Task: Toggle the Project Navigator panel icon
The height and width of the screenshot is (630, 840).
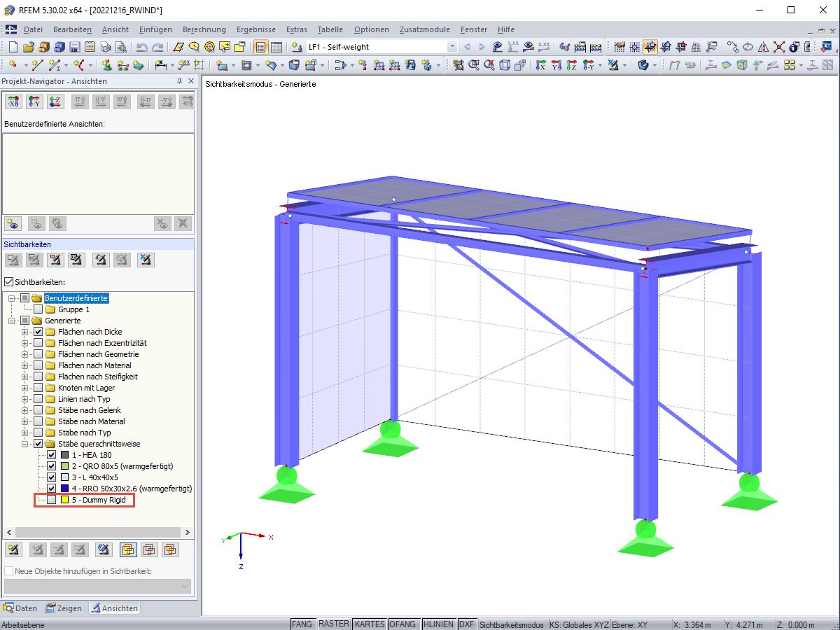Action: (x=260, y=47)
